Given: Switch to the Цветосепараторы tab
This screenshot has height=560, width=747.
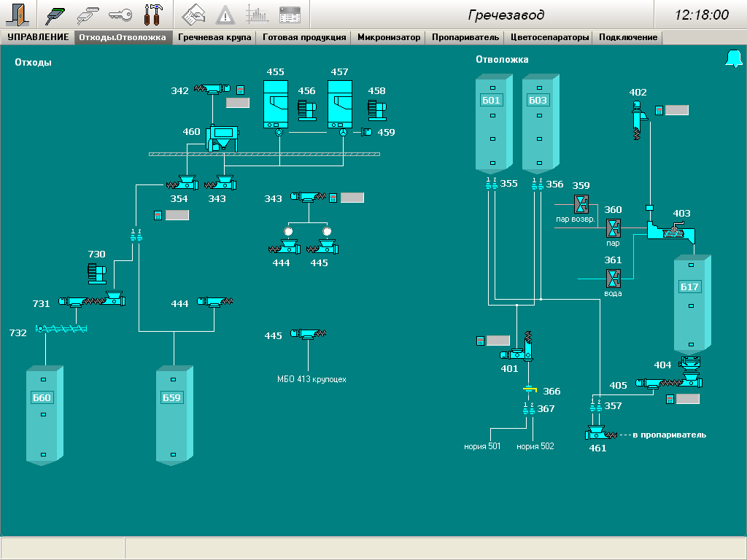Looking at the screenshot, I should click(x=549, y=37).
